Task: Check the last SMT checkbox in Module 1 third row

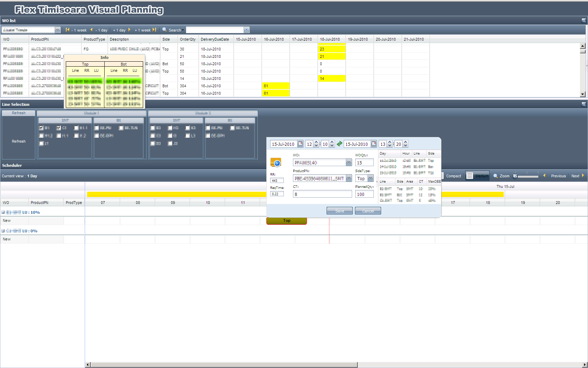Action: (41, 143)
